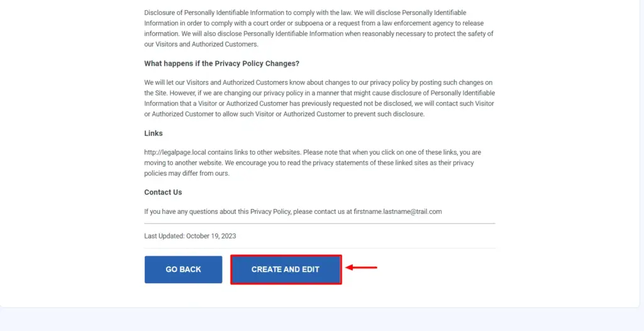Screen dimensions: 644x331
Task: Click the red arrow beside Create and Edit
Action: point(362,267)
